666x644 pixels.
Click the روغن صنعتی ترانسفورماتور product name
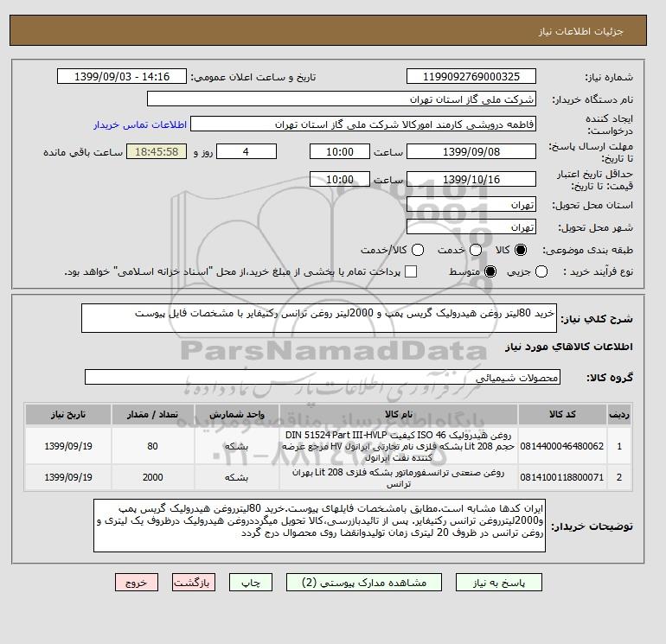(399, 478)
